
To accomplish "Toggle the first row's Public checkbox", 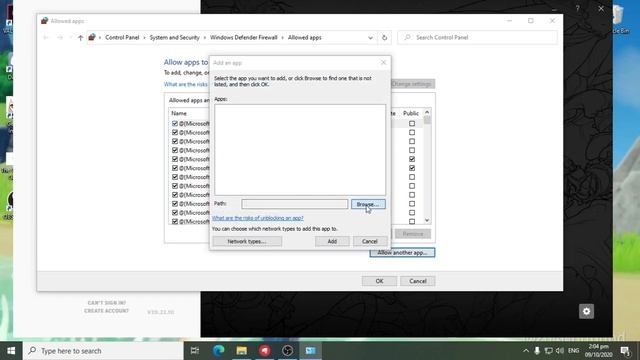I will tap(412, 123).
